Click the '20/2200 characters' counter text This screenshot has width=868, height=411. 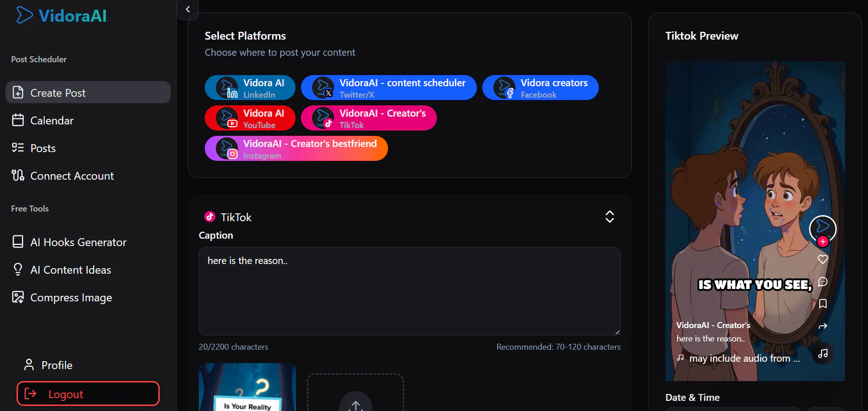click(x=233, y=347)
